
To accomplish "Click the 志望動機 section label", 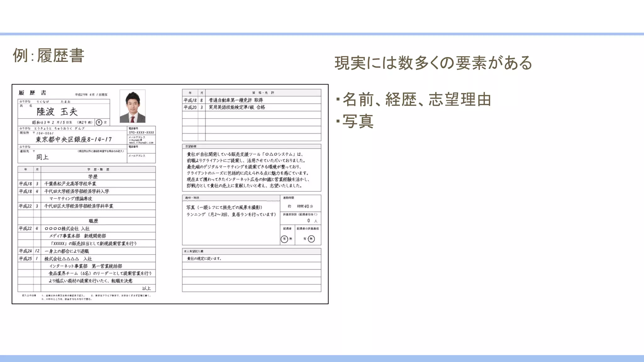I will (191, 146).
